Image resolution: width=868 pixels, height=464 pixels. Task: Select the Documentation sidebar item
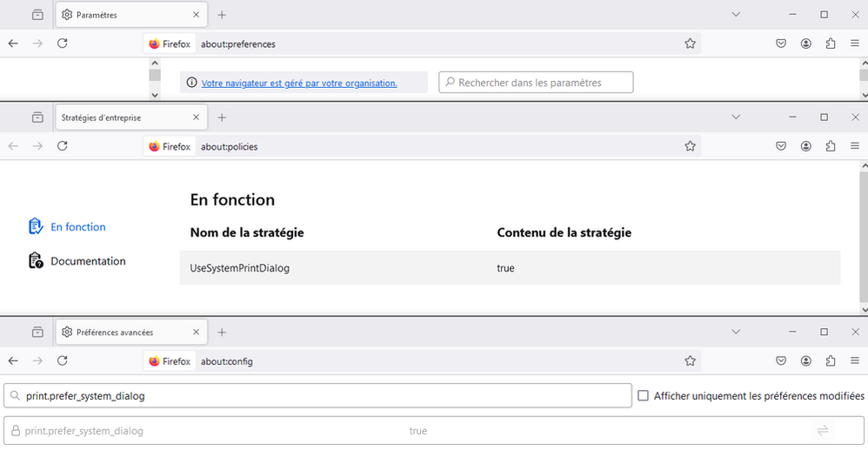[87, 261]
